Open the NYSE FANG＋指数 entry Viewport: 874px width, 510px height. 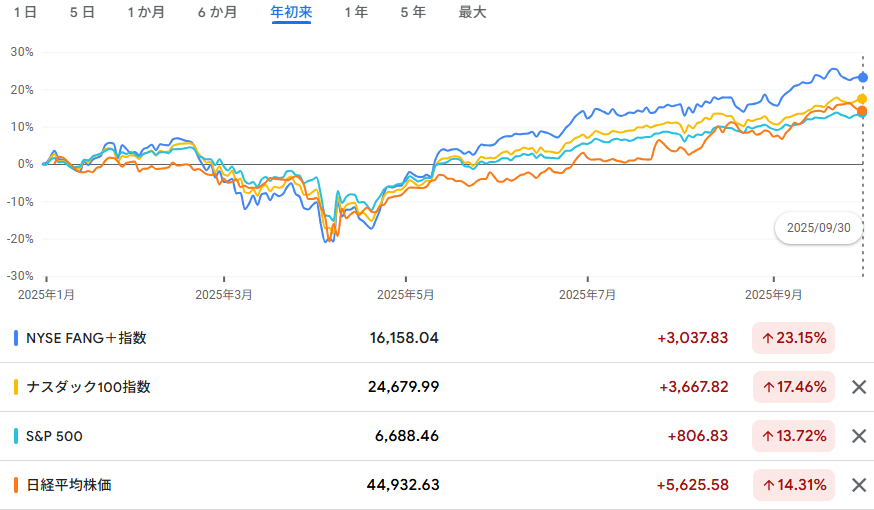pos(86,338)
